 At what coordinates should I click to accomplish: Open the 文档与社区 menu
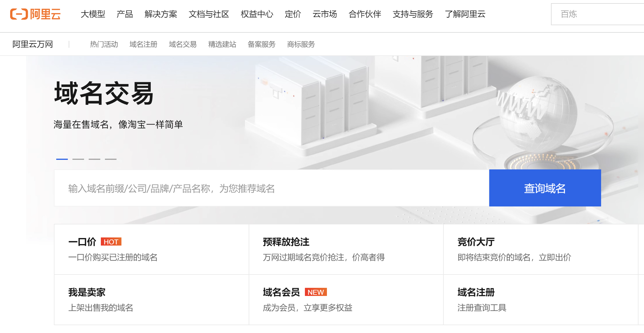point(209,14)
